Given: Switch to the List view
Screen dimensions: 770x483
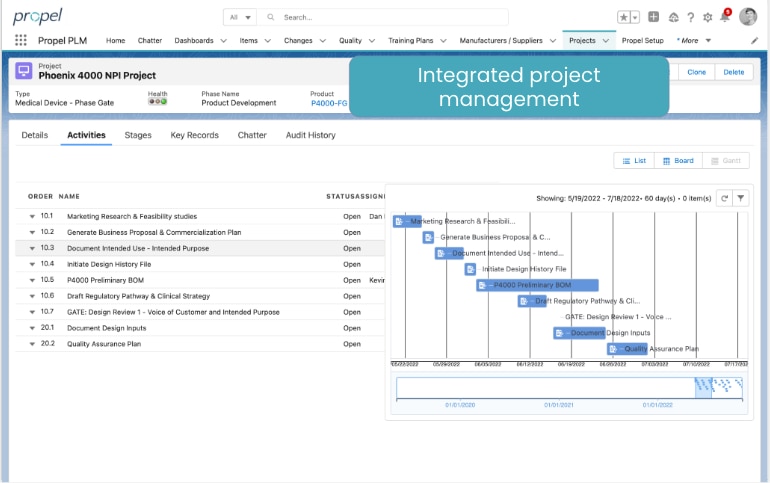Looking at the screenshot, I should (634, 160).
